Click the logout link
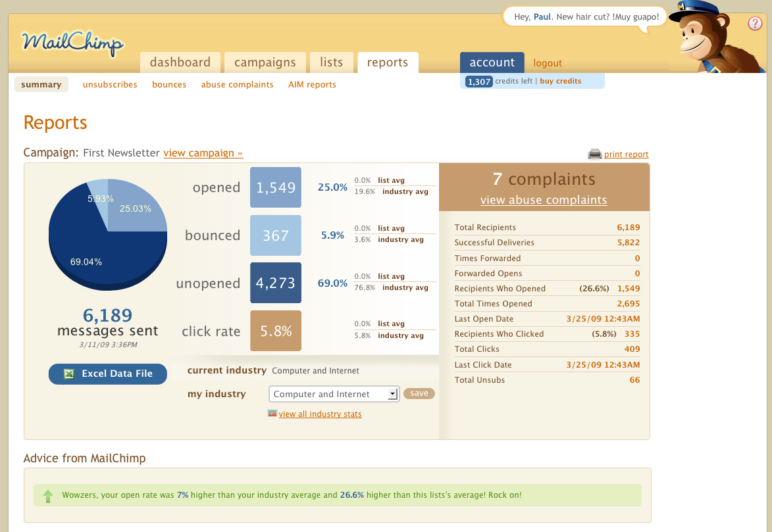772x532 pixels. click(x=548, y=63)
